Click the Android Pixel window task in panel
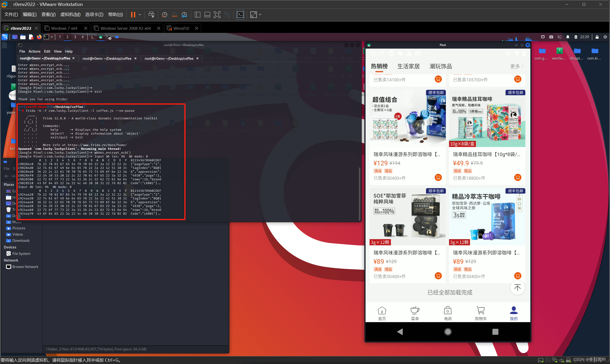Screen dimensions: 610x364 [x=101, y=37]
